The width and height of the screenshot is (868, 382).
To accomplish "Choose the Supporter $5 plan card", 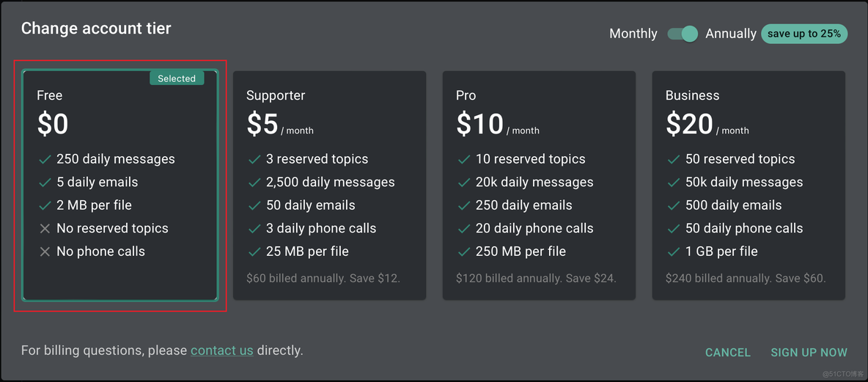I will (x=329, y=185).
